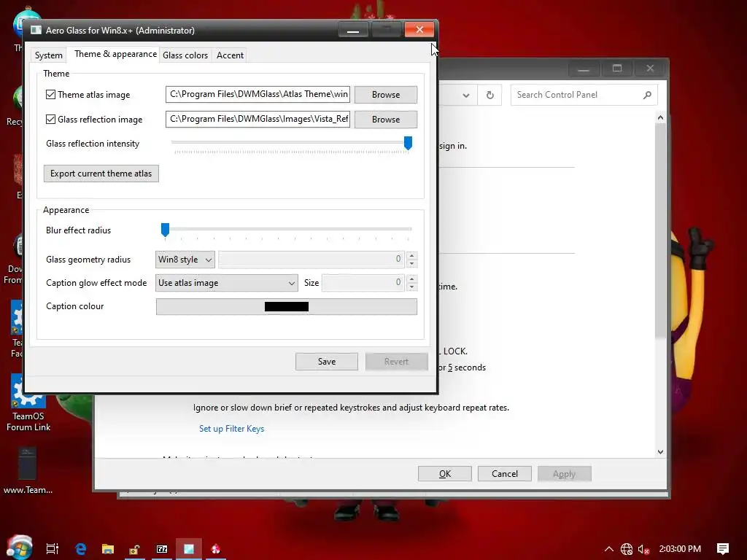Click the Control Panel scrollbar down arrow

(x=660, y=452)
